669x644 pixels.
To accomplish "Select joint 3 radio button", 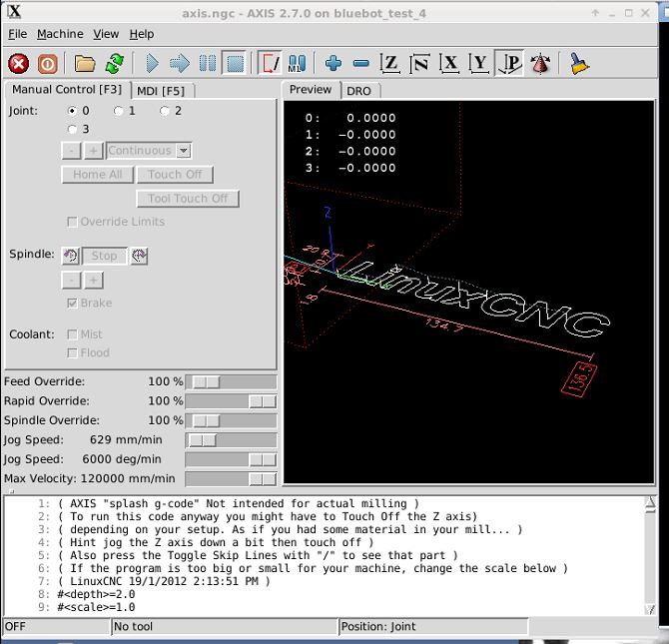I will click(72, 129).
